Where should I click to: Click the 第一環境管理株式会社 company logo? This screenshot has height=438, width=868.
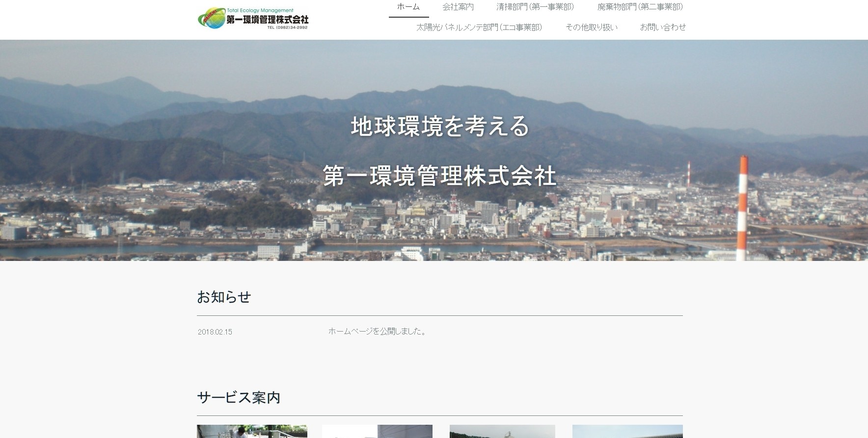(x=253, y=20)
